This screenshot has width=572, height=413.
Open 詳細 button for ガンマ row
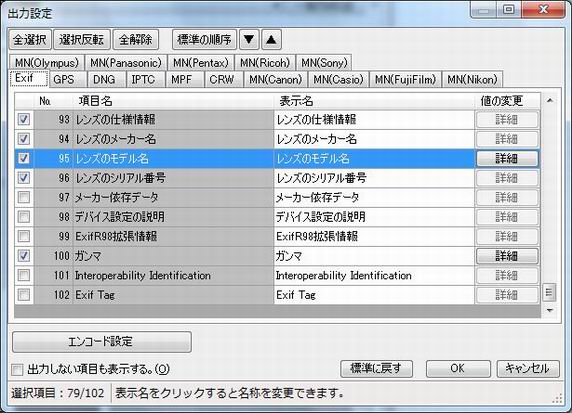(507, 256)
